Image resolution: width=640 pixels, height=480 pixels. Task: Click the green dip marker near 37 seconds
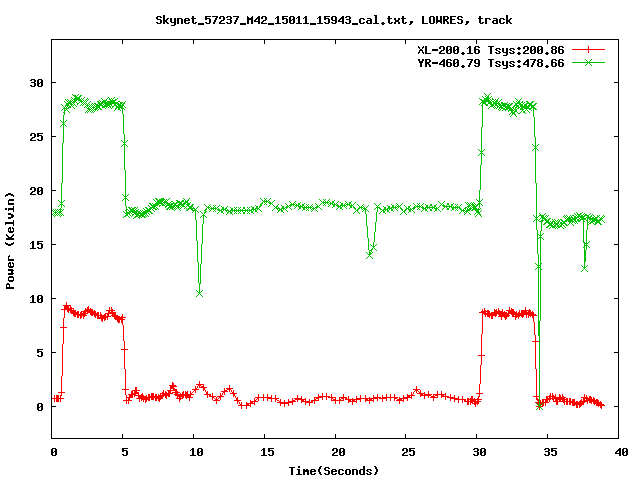tap(584, 268)
